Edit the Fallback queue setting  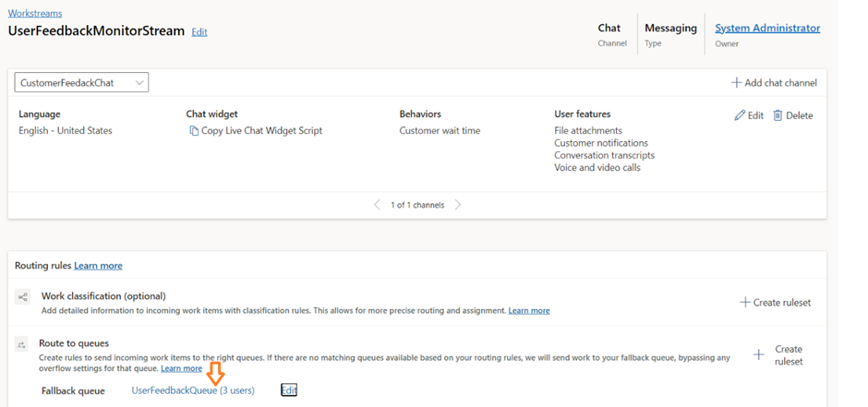point(289,390)
